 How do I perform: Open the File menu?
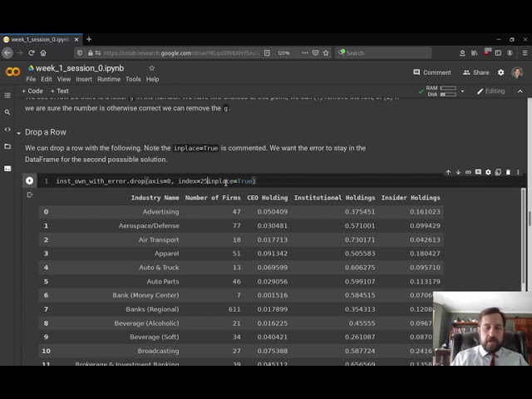point(31,80)
